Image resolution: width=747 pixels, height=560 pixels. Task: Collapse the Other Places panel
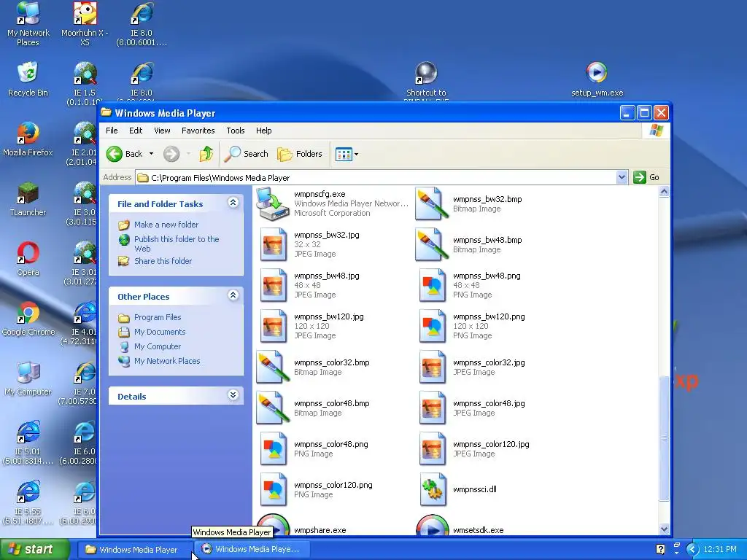[x=233, y=295]
